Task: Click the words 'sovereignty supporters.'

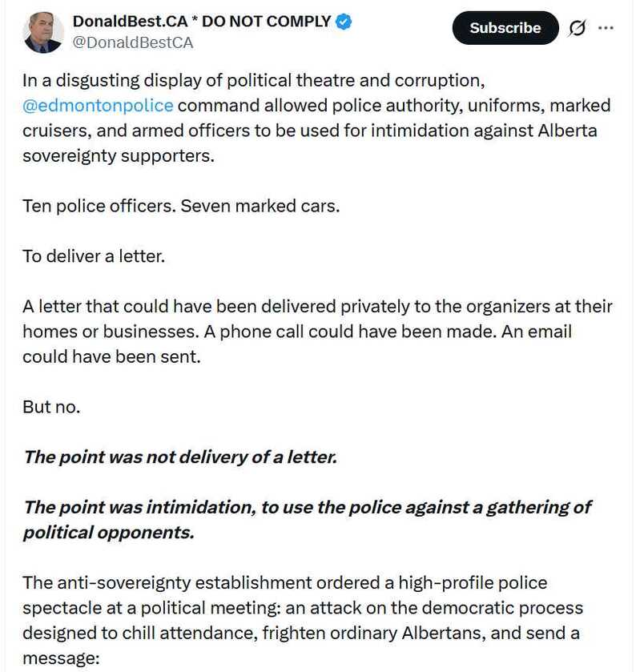Action: tap(119, 156)
